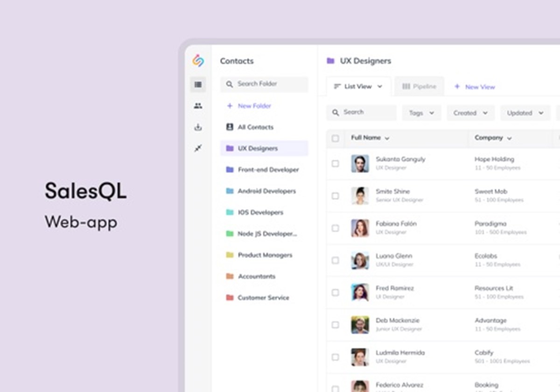Open the Sukanta Ganguly contact name
Screen dimensions: 560x392
(400, 159)
